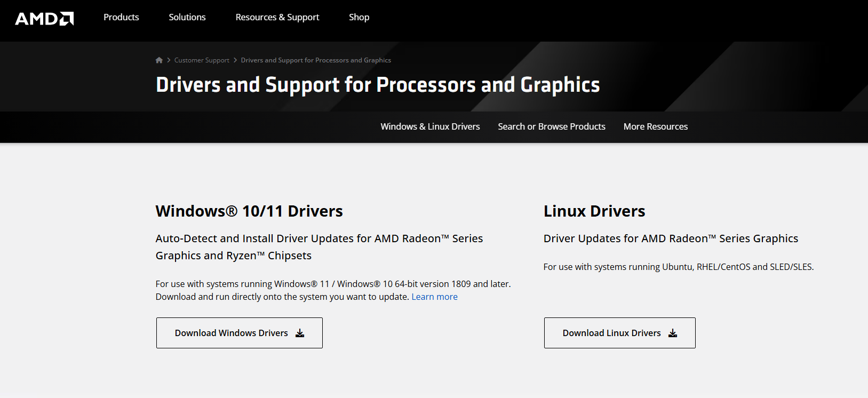Screen dimensions: 868x398
Task: Open the Shop menu item
Action: [x=359, y=17]
